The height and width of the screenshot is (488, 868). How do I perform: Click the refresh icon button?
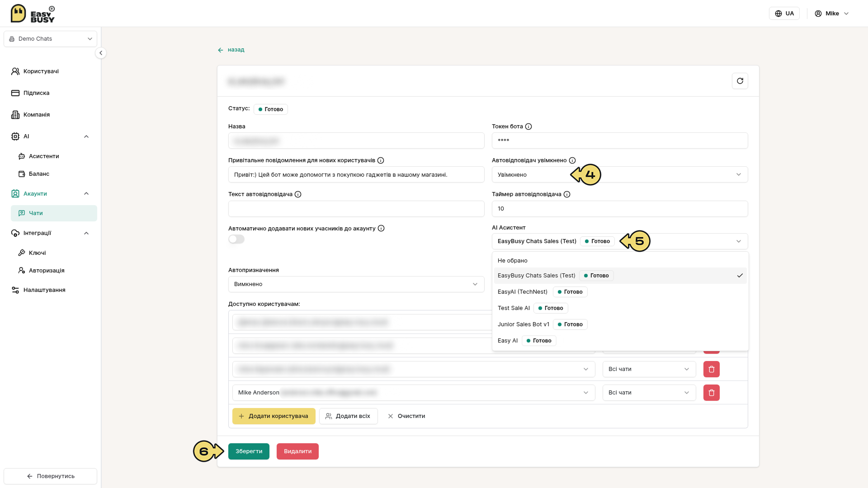(x=740, y=81)
